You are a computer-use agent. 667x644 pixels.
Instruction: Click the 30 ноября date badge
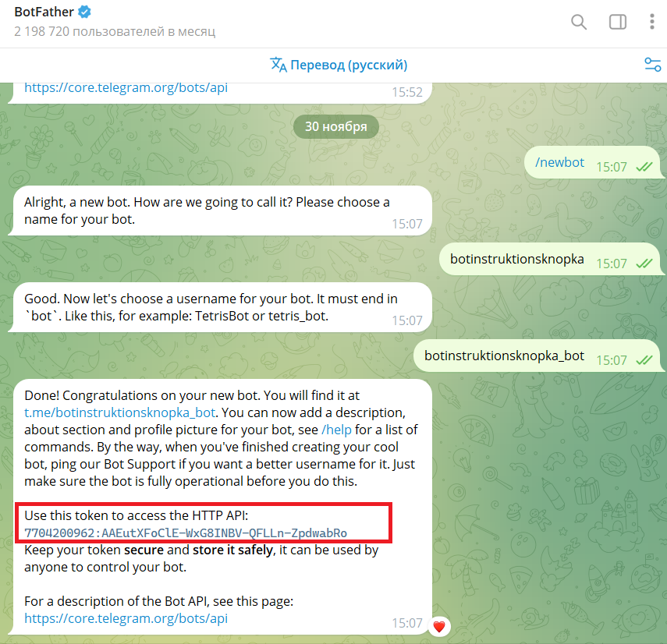coord(335,126)
